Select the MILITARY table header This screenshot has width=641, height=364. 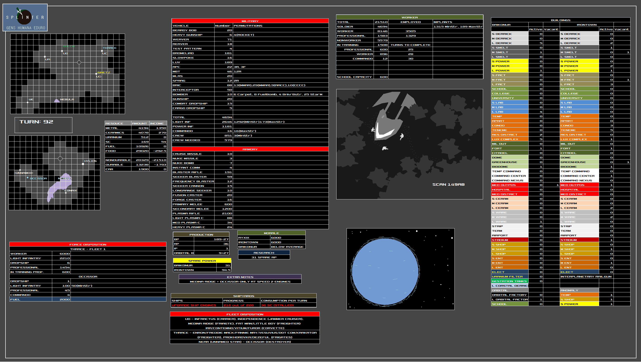pos(250,21)
